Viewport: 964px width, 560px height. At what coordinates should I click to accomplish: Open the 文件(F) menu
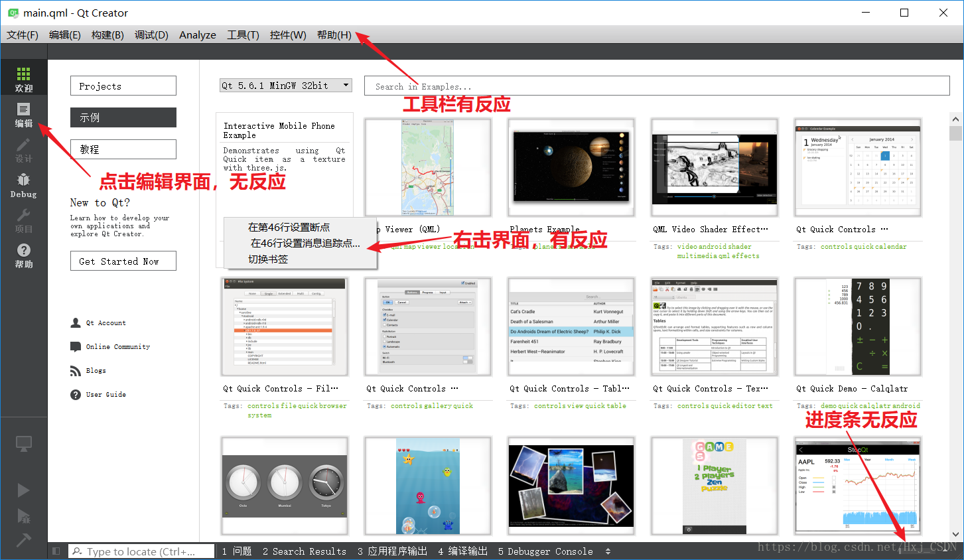pos(23,35)
